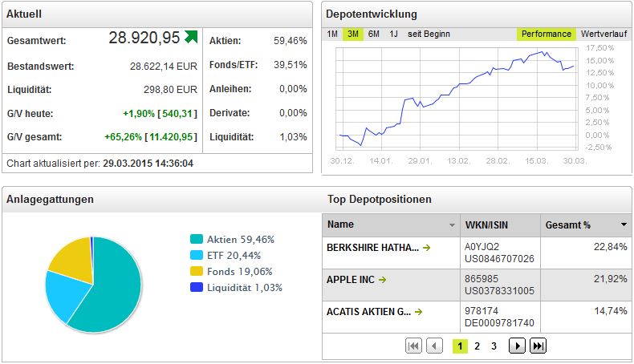
Task: Go to previous page of depot positions
Action: pos(435,346)
